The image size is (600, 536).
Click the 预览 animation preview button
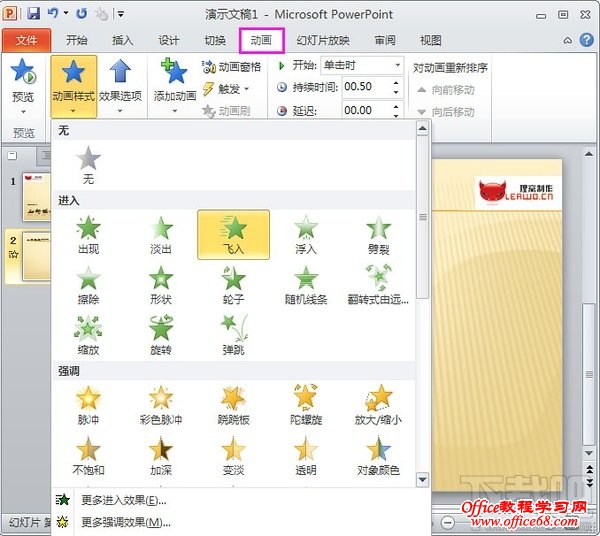23,86
